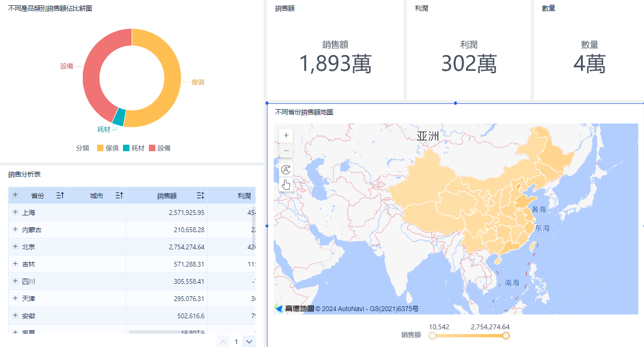
Task: Expand the 北京 row in the sales table
Action: click(14, 246)
